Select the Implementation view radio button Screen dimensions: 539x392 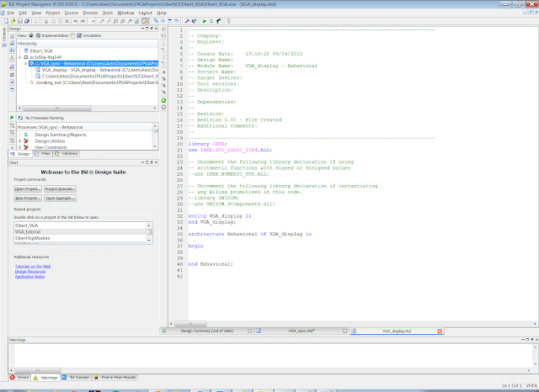tap(31, 35)
